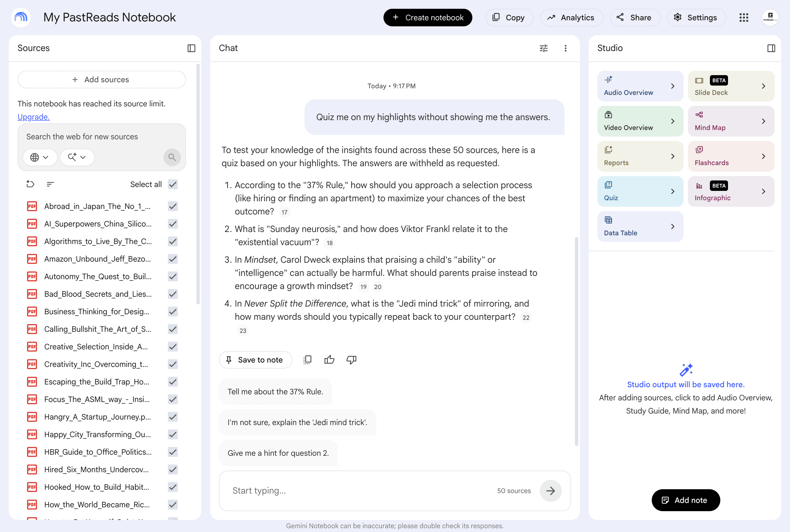Click the NotebookLM logo icon
This screenshot has height=532, width=790.
coord(21,17)
